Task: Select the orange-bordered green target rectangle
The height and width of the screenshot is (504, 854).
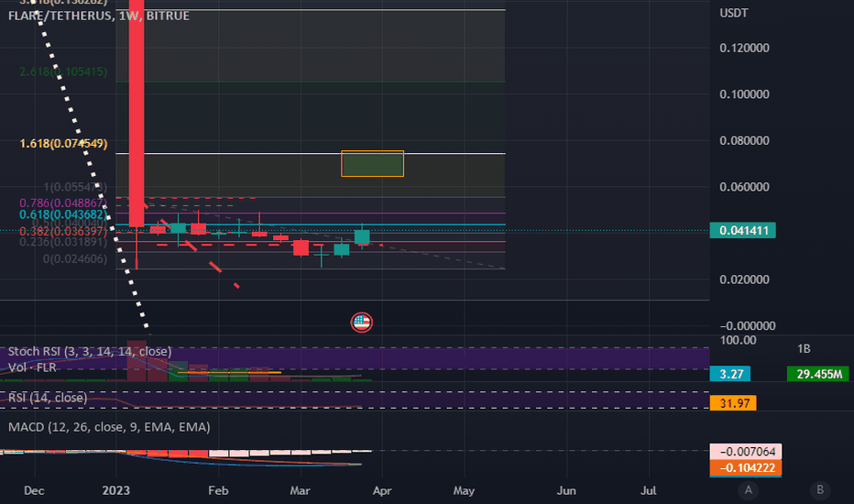Action: pyautogui.click(x=373, y=163)
